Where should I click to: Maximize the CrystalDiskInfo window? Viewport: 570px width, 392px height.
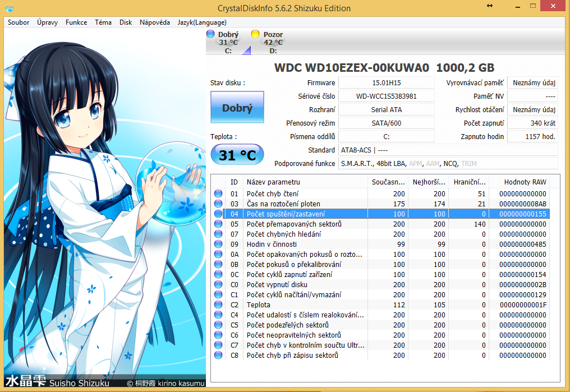click(533, 6)
